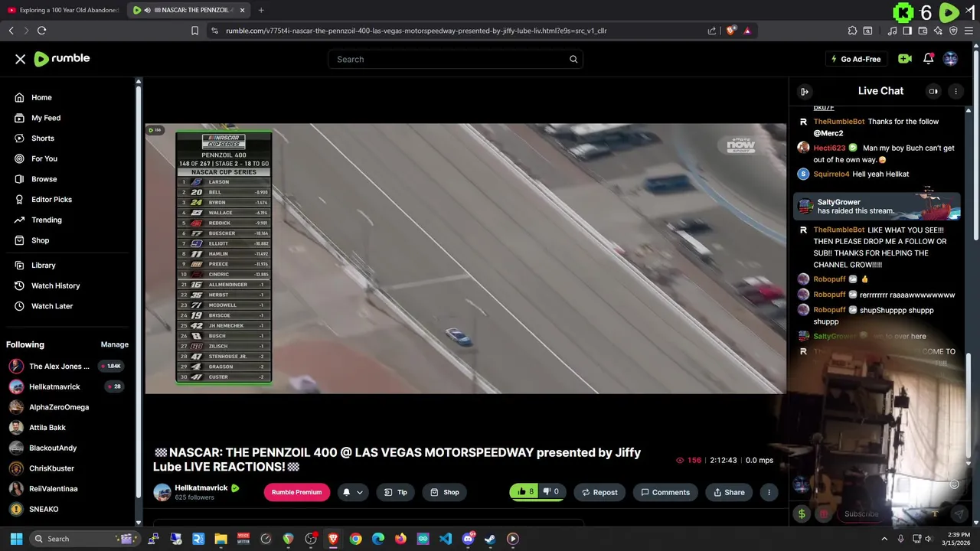
Task: Click the Go Ad-Free button
Action: pyautogui.click(x=855, y=59)
